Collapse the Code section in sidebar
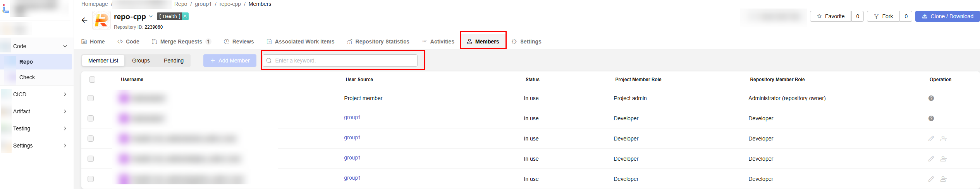 tap(65, 46)
